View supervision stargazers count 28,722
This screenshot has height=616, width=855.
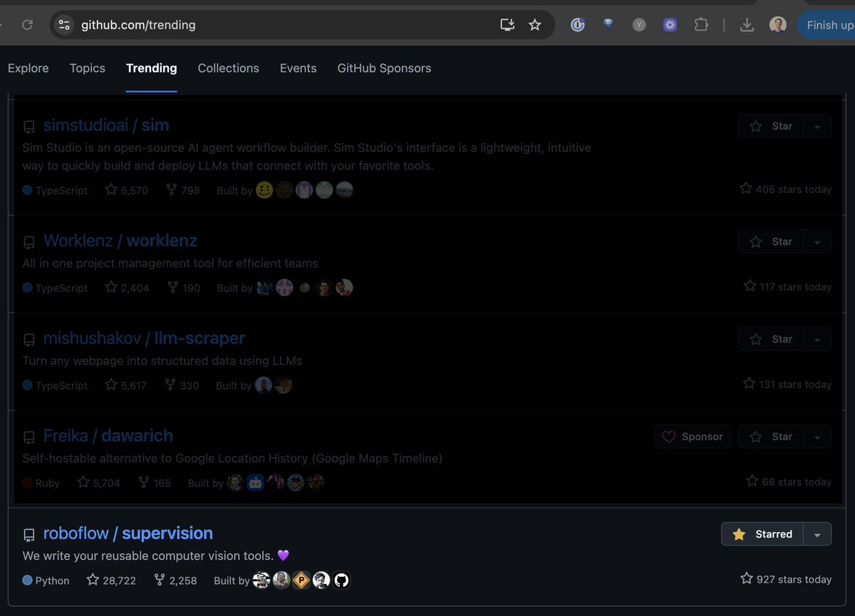pos(111,580)
